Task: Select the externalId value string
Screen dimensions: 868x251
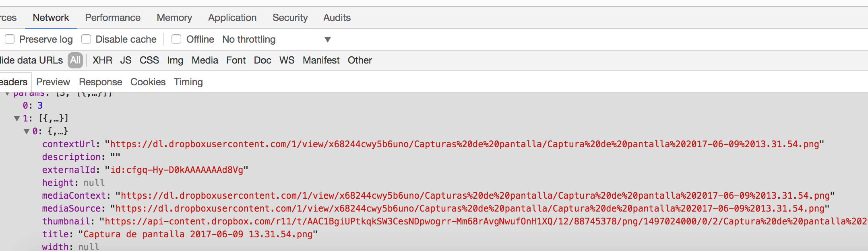Action: coord(177,170)
